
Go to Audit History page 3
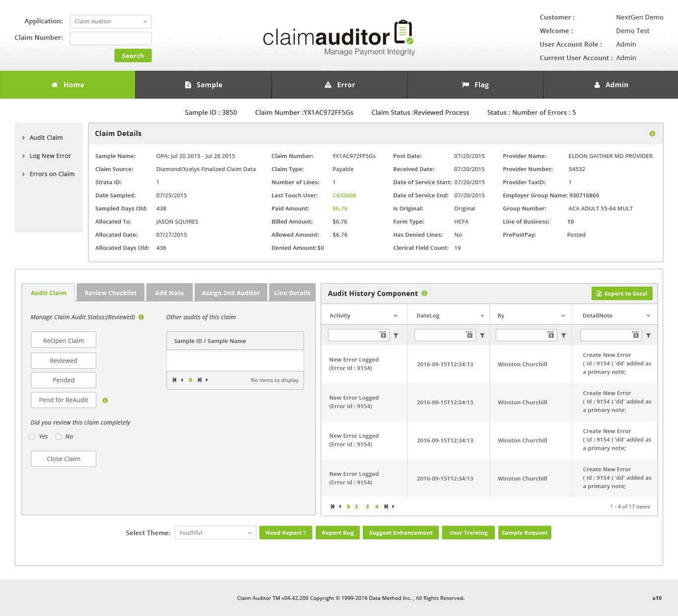click(x=367, y=506)
